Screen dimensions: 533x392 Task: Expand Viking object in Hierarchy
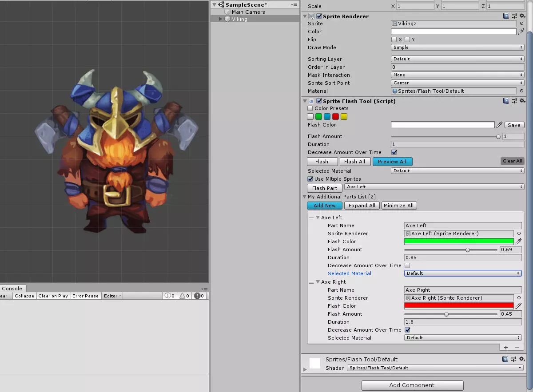pos(221,19)
